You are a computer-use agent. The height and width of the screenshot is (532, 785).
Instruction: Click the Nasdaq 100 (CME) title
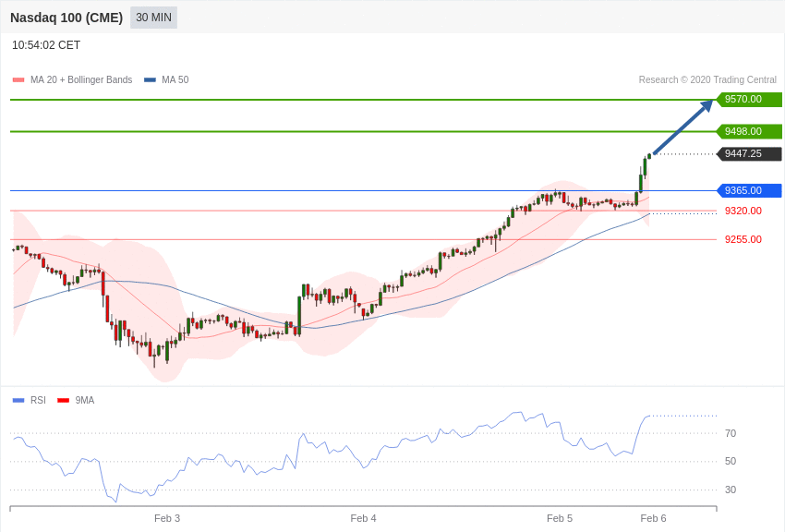66,18
